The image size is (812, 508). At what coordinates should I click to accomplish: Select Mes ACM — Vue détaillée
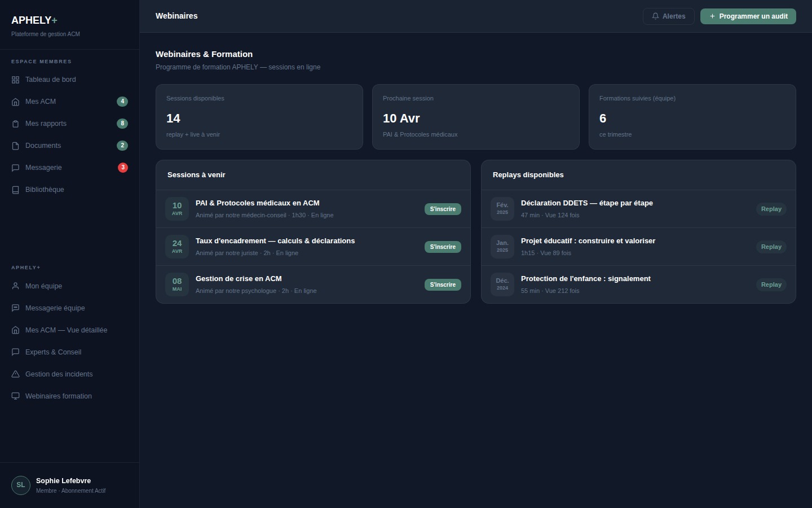(x=66, y=330)
